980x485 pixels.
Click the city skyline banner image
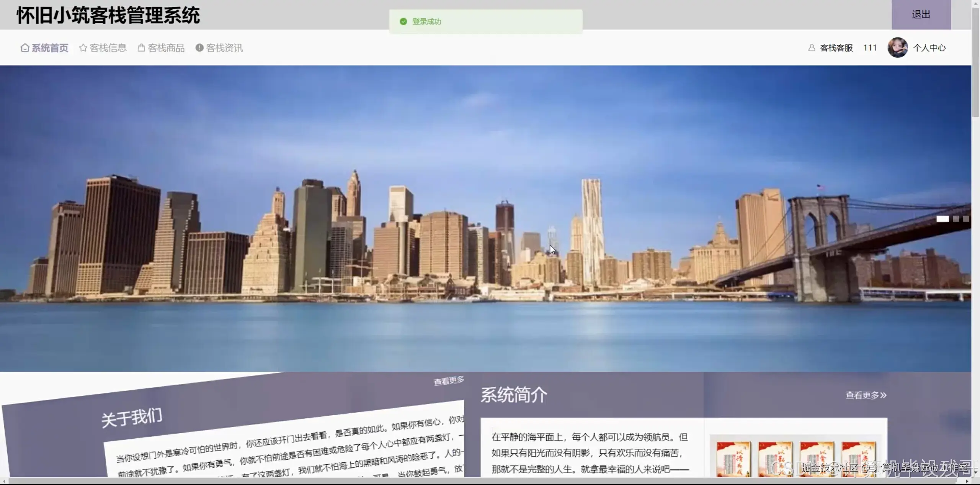tap(485, 218)
